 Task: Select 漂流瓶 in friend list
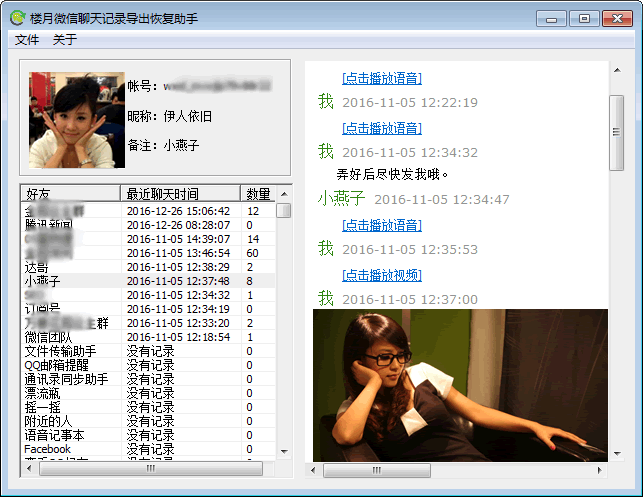click(x=42, y=393)
